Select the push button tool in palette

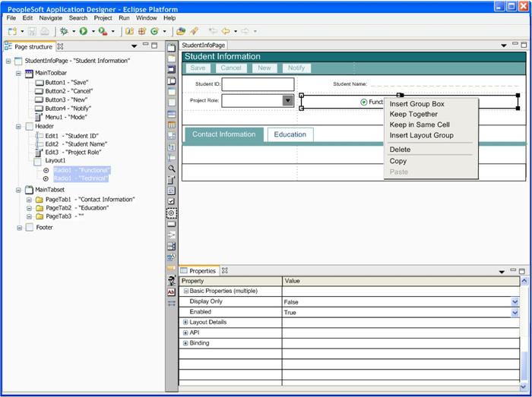click(172, 224)
